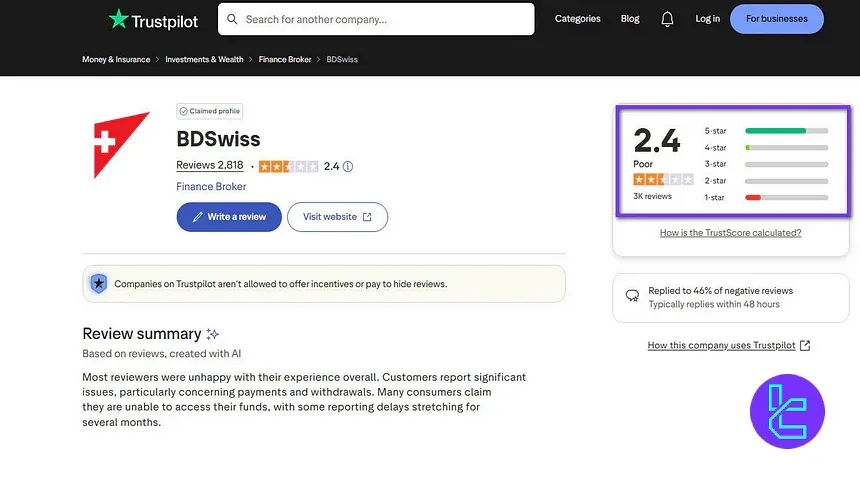Click the shield star icon in notice

(99, 284)
